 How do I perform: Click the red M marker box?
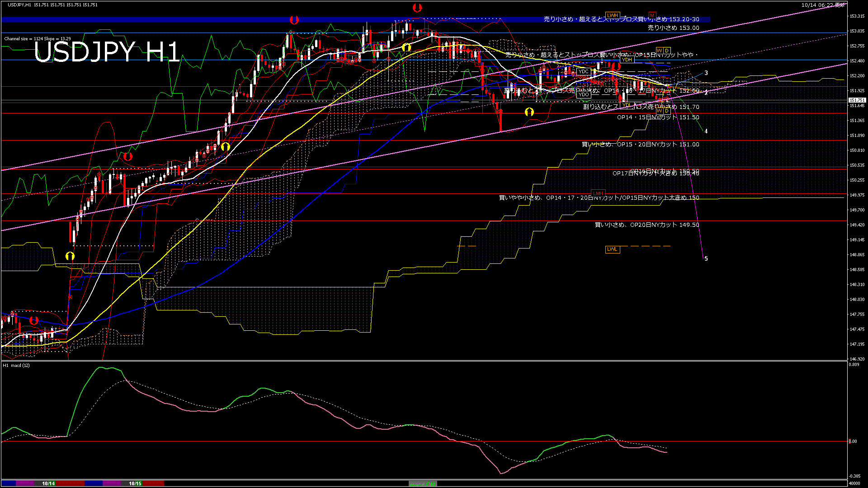(x=652, y=15)
